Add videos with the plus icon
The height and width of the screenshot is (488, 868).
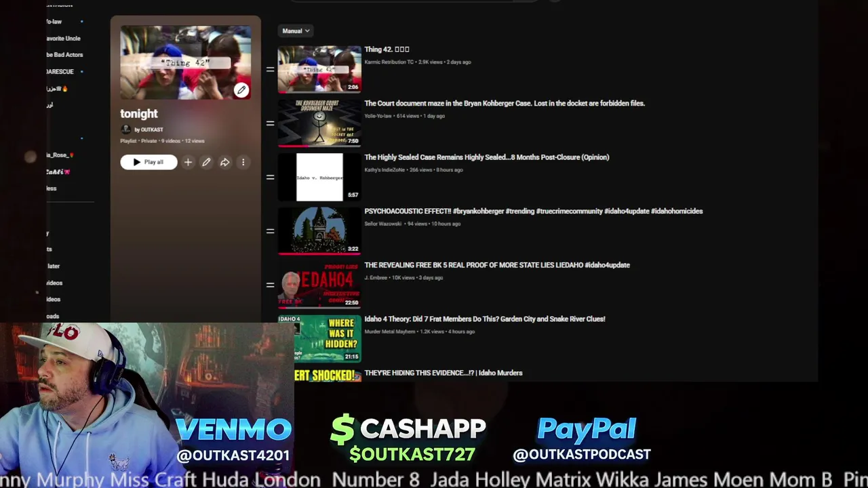point(188,162)
